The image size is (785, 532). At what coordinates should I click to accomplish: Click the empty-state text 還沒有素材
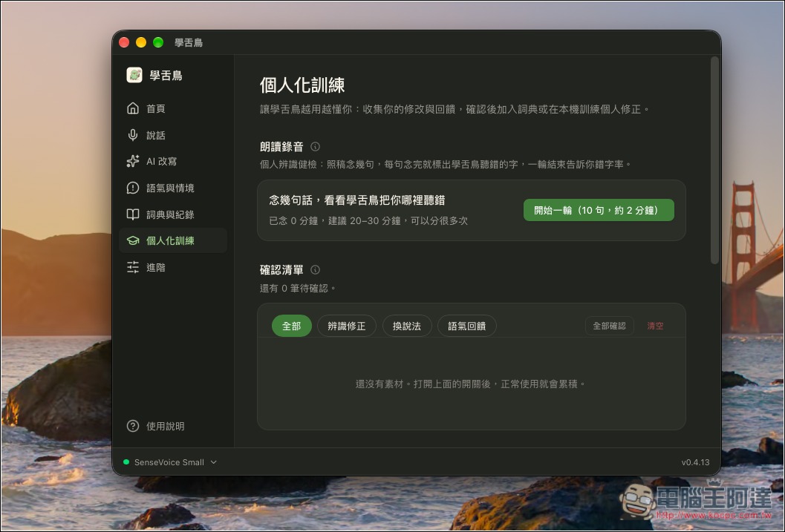click(471, 384)
